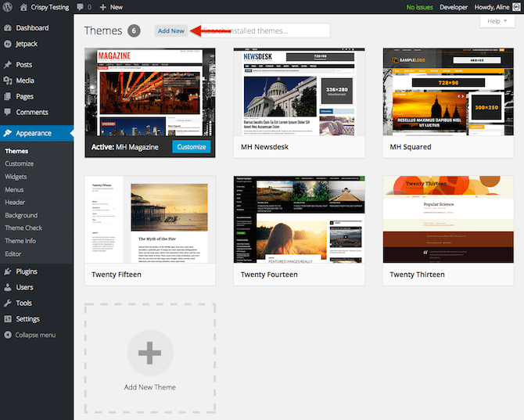This screenshot has width=524, height=420.
Task: Click the Twenty Fourteen theme name
Action: [x=269, y=275]
